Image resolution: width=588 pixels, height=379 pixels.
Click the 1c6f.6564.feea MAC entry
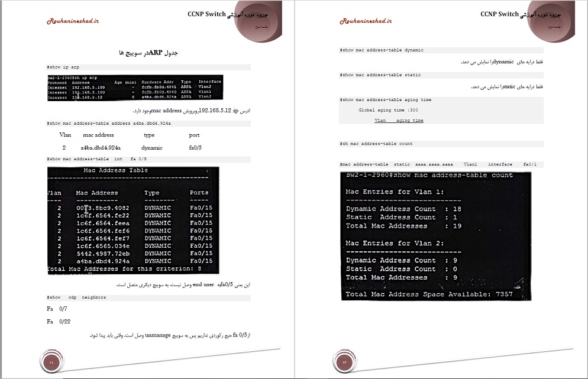pyautogui.click(x=103, y=223)
